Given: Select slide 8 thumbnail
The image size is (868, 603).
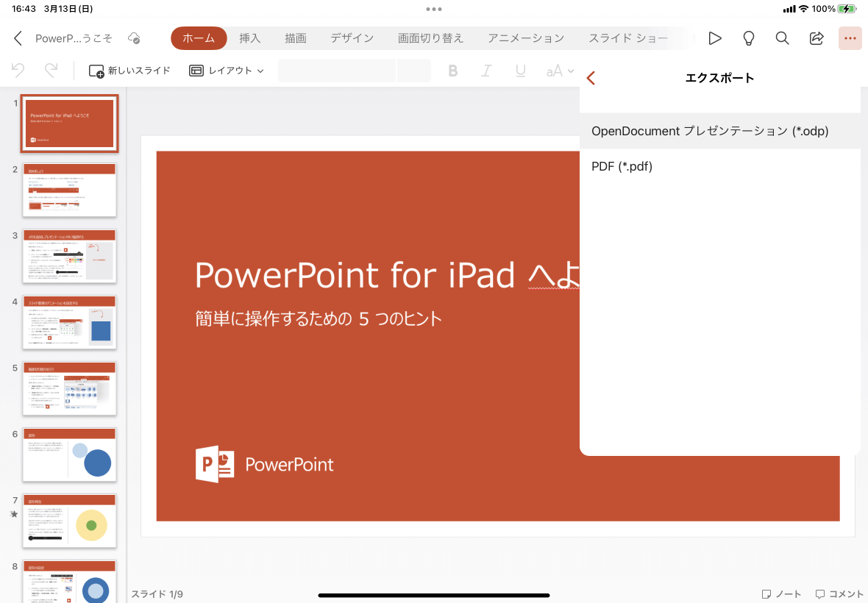Looking at the screenshot, I should pyautogui.click(x=70, y=582).
